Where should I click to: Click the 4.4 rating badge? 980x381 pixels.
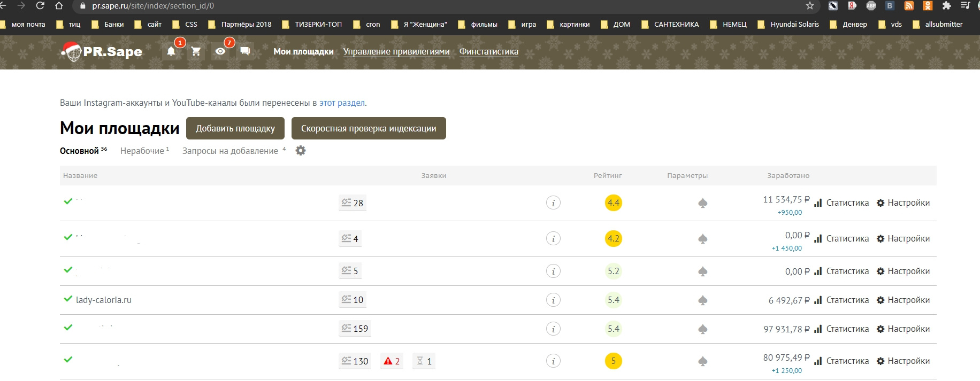pos(613,203)
